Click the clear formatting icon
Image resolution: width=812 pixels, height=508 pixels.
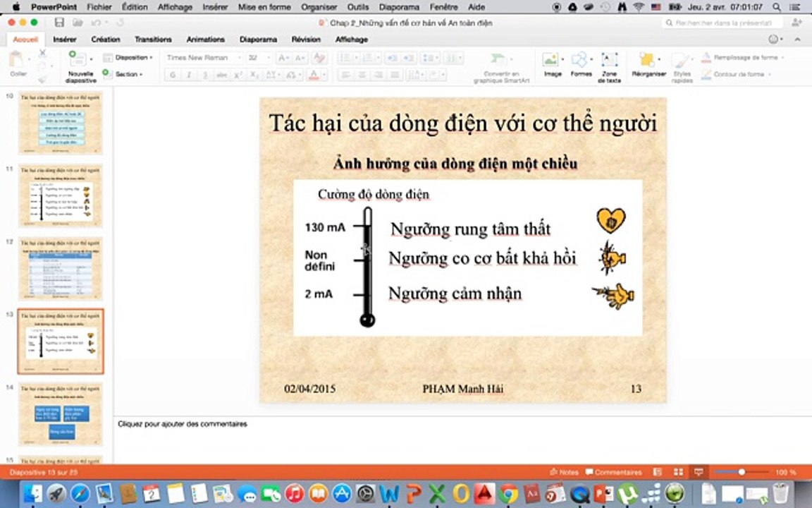(x=319, y=58)
